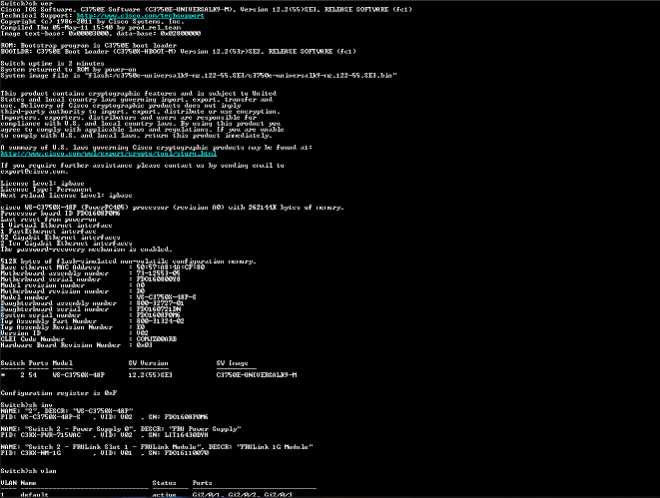Click the 'Switch 2 - Power Supply 0' line
The height and width of the screenshot is (498, 660).
(121, 429)
